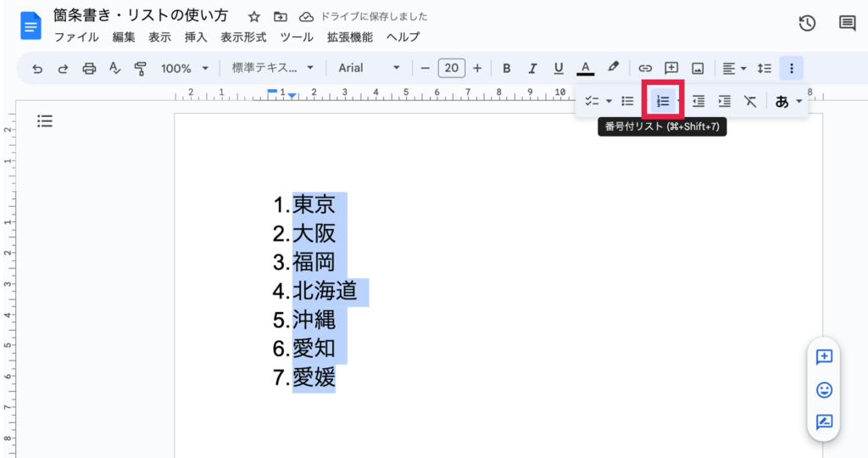Select the paint format roller tool
Viewport: 868px width, 458px height.
141,69
